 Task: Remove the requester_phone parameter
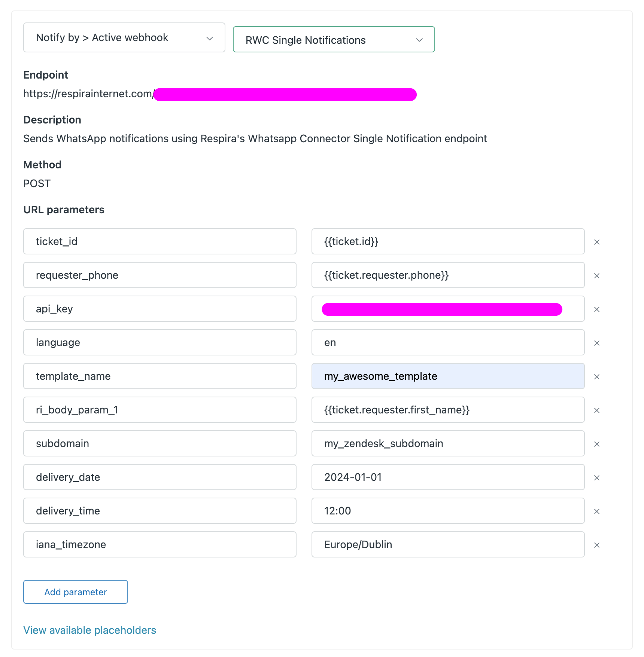coord(596,276)
